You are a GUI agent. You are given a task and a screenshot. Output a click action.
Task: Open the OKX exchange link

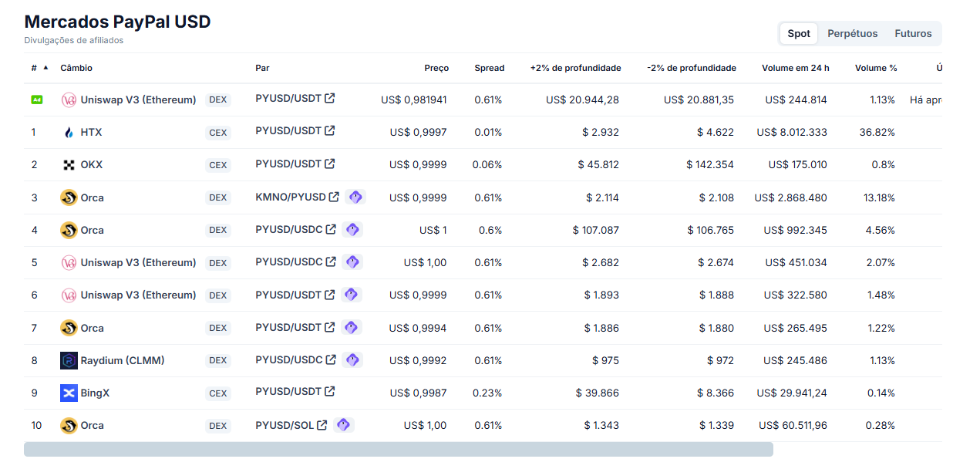point(92,165)
